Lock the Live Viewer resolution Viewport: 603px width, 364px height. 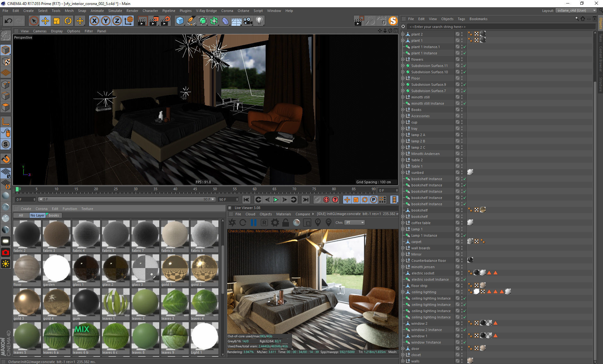tap(285, 223)
